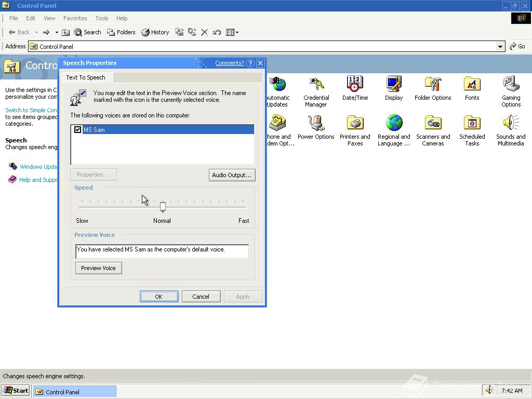
Task: Click the taskbar clock
Action: click(512, 391)
